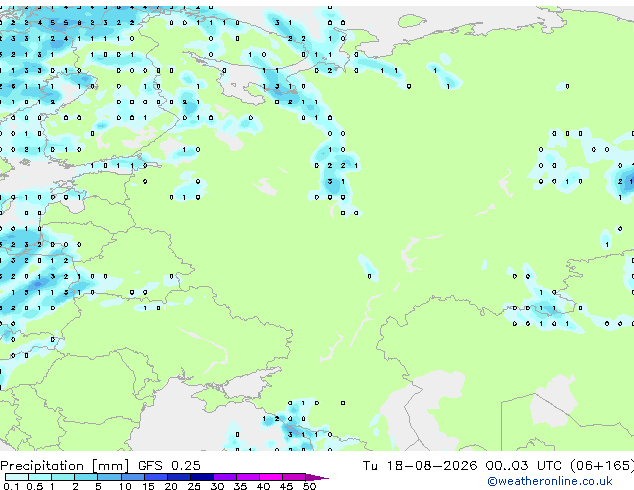Click the 'GFS 0.25' model label

169,465
